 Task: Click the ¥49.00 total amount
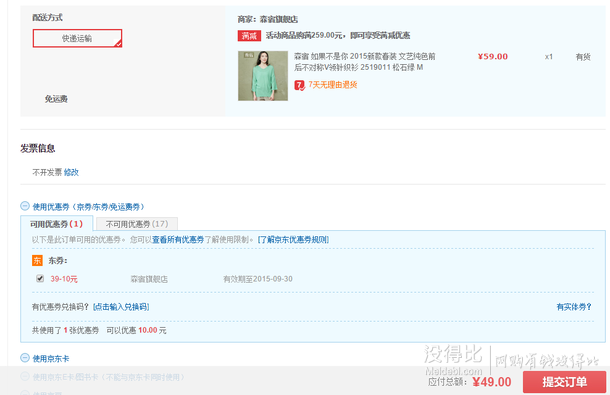click(492, 382)
